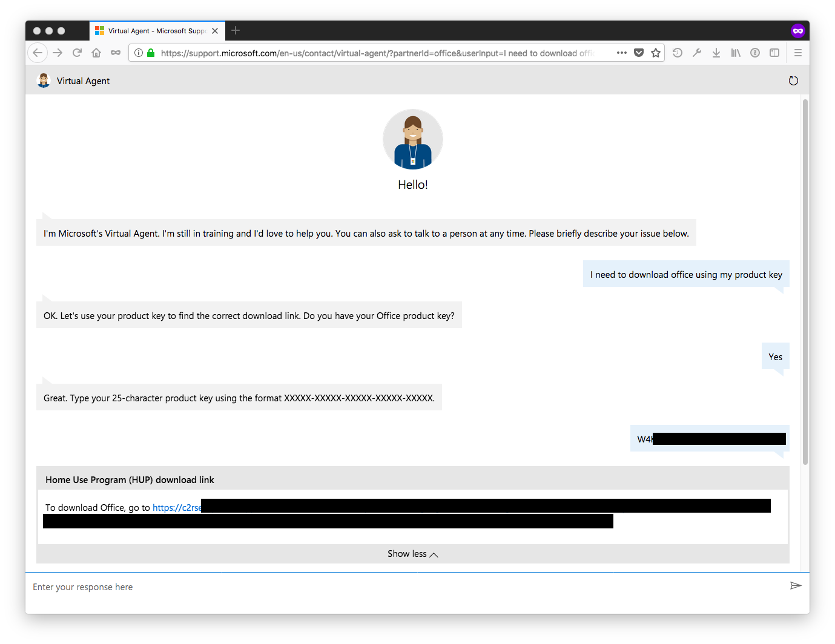Focus the 'Enter your response here' field
This screenshot has width=835, height=644.
[x=400, y=587]
